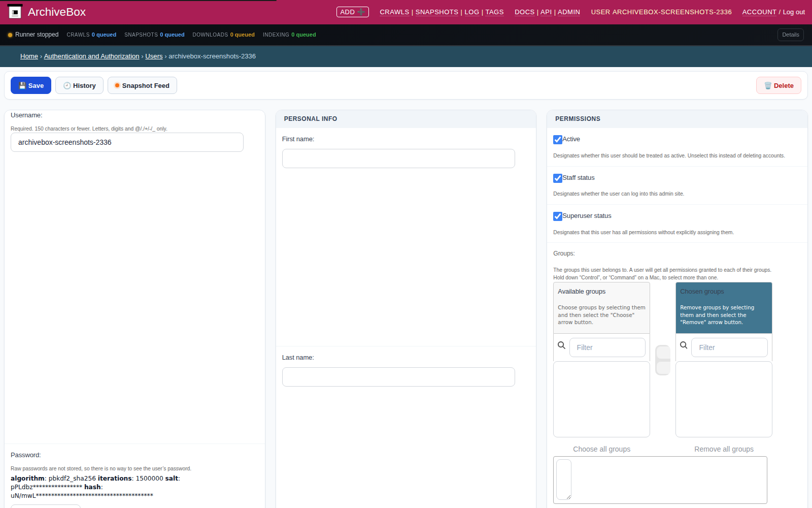Viewport: 812px width, 508px height.
Task: Click the trash icon on Delete
Action: pos(768,85)
